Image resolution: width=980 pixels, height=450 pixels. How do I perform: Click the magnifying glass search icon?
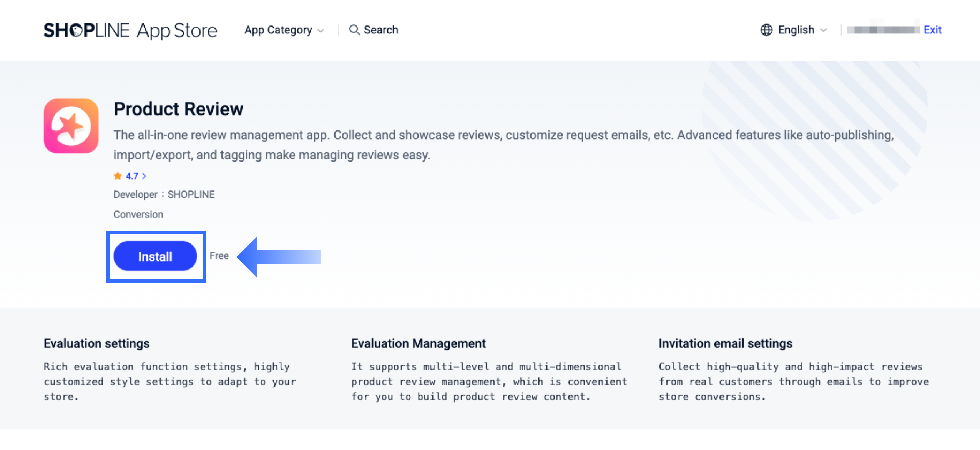(x=354, y=30)
